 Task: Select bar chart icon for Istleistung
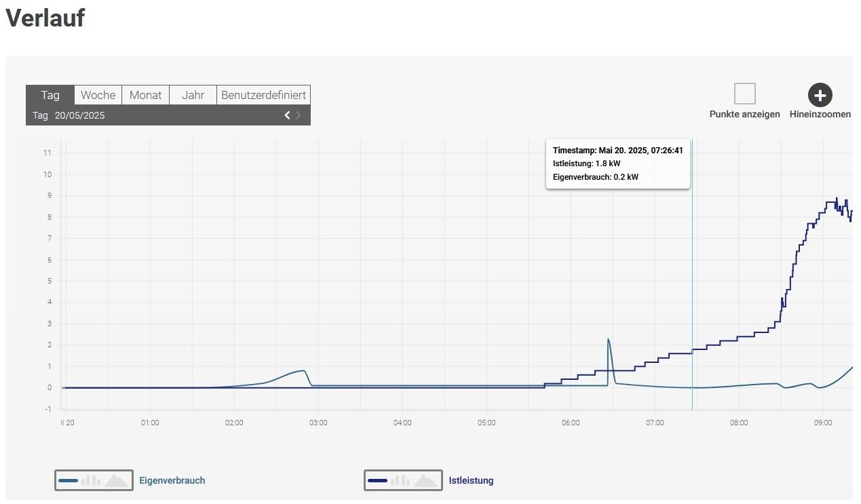click(400, 480)
